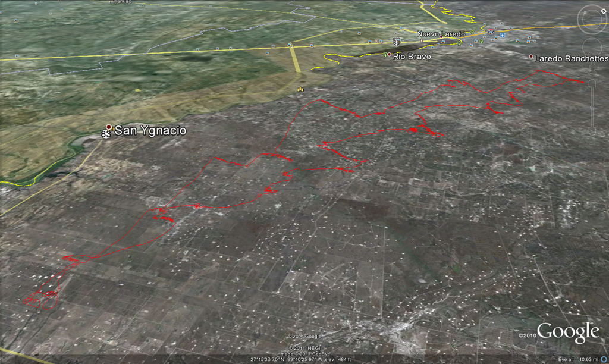Click the blue airport icon near Nuevo Laredo
The width and height of the screenshot is (609, 364).
coord(503,35)
